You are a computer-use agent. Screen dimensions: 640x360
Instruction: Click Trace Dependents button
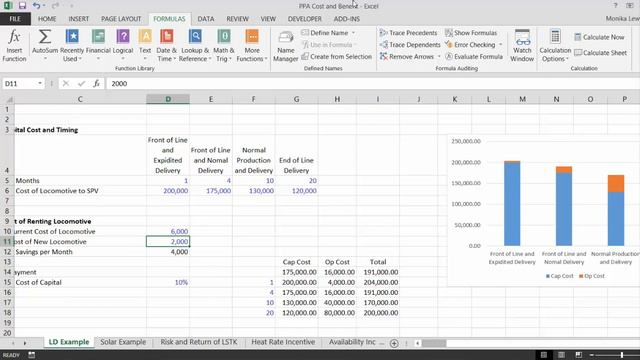(410, 44)
